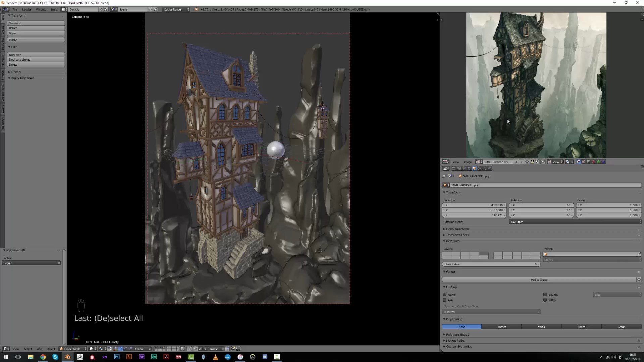Enable the X-Ray display checkbox
Screen dimensions: 644x362
pyautogui.click(x=545, y=300)
